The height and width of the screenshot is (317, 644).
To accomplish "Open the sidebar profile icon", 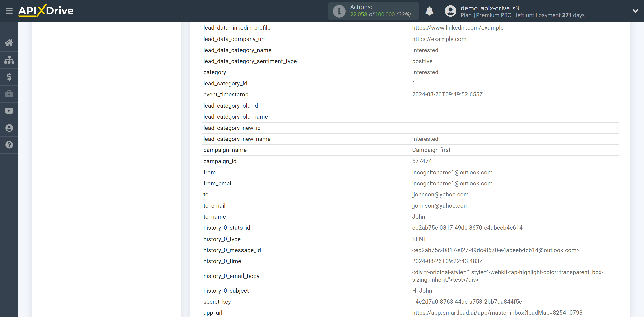I will pyautogui.click(x=9, y=128).
